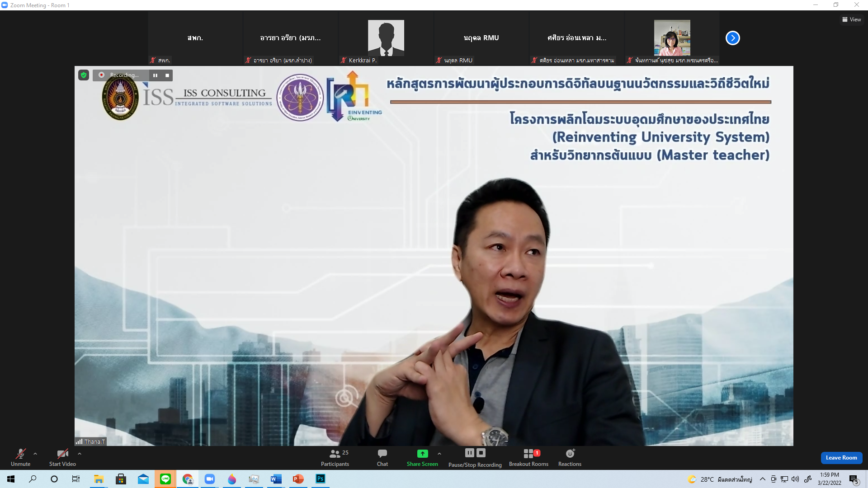The height and width of the screenshot is (488, 868).
Task: Select the จันทกานต์ participant video thumbnail
Action: click(x=672, y=38)
